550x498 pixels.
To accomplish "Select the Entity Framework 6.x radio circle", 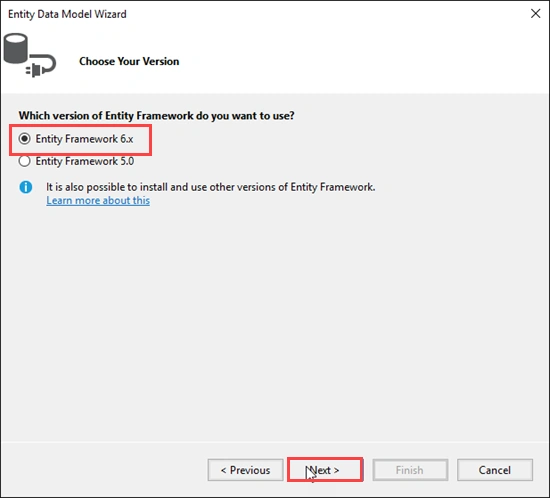I will [25, 139].
